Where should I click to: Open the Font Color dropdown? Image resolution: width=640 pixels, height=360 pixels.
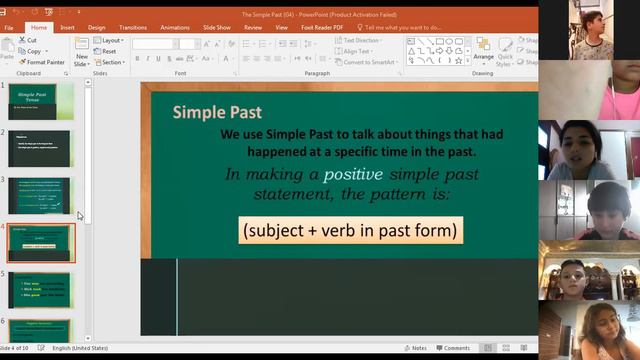(x=228, y=59)
